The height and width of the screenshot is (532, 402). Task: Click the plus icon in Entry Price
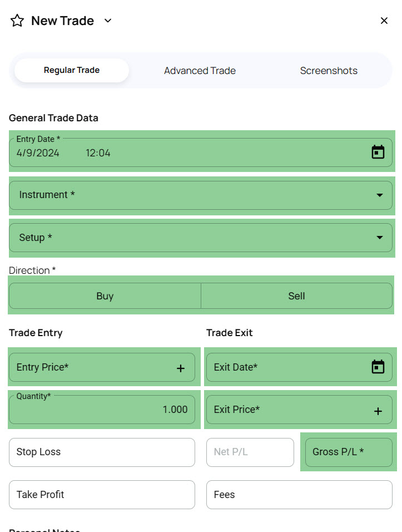181,368
